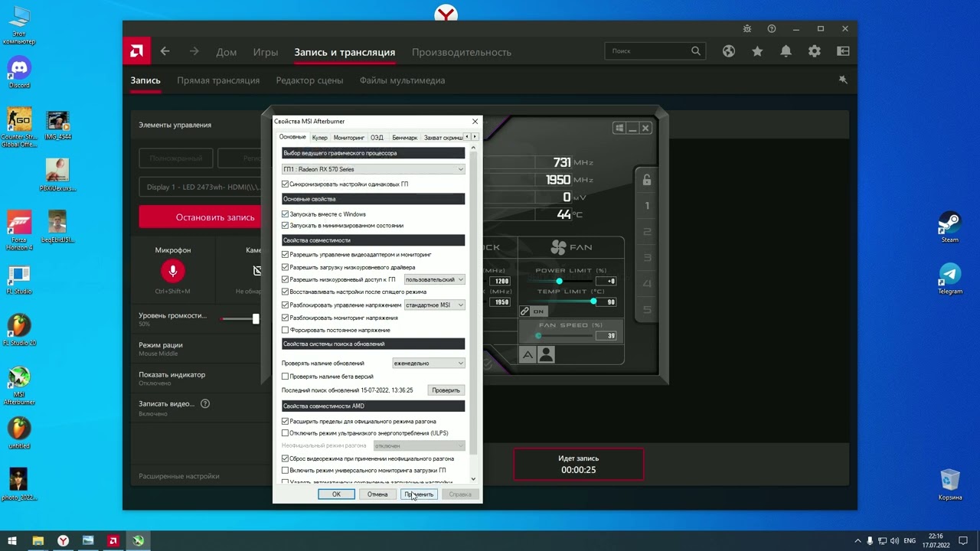980x551 pixels.
Task: Click the tab scroll left arrow in properties
Action: 467,137
